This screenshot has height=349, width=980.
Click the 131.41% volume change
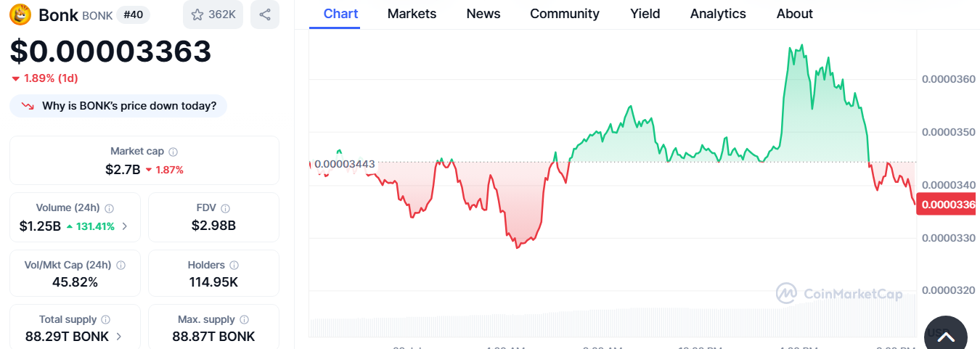91,226
